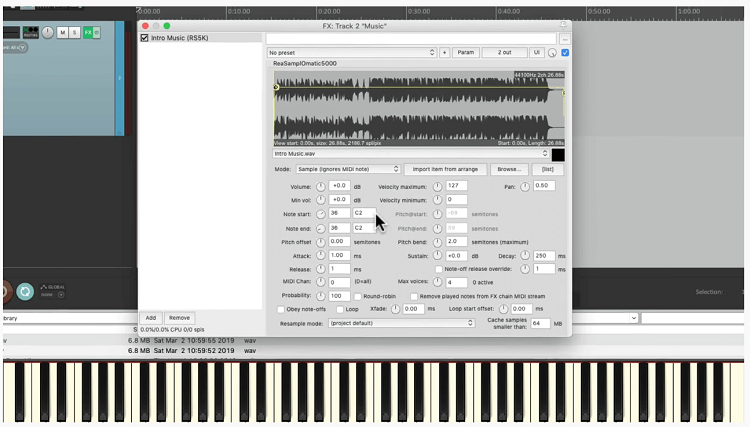Click the 2 out routing button
The image size is (750, 427).
[504, 53]
